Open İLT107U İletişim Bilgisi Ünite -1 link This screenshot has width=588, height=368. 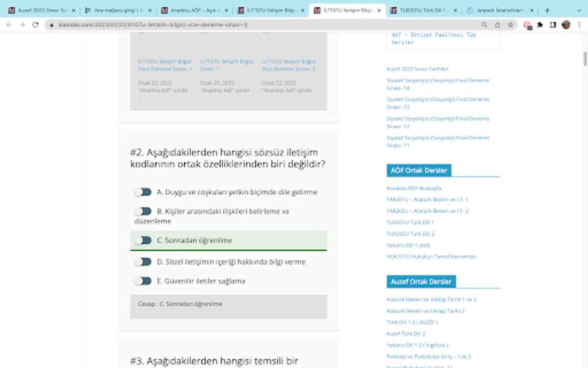pos(227,65)
